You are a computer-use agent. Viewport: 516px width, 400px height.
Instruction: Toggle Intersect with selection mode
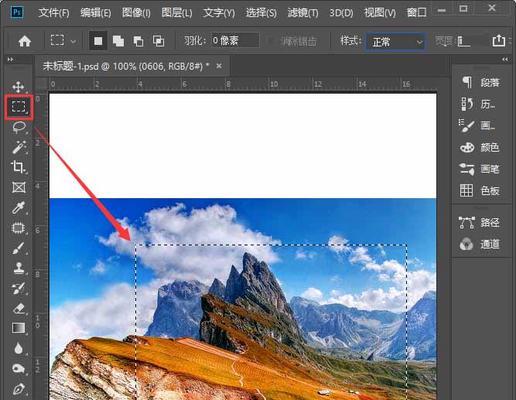pos(158,41)
